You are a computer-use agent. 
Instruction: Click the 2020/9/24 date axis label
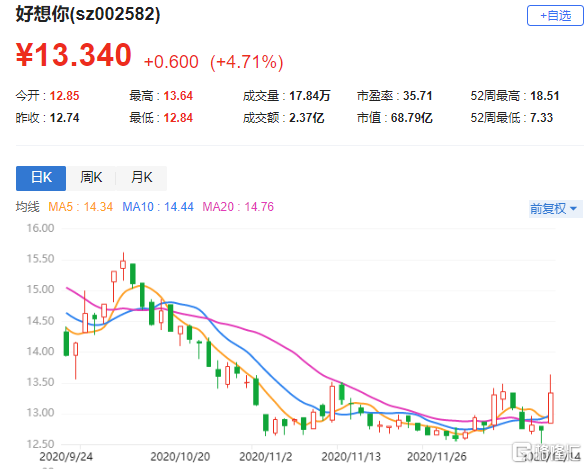click(66, 457)
